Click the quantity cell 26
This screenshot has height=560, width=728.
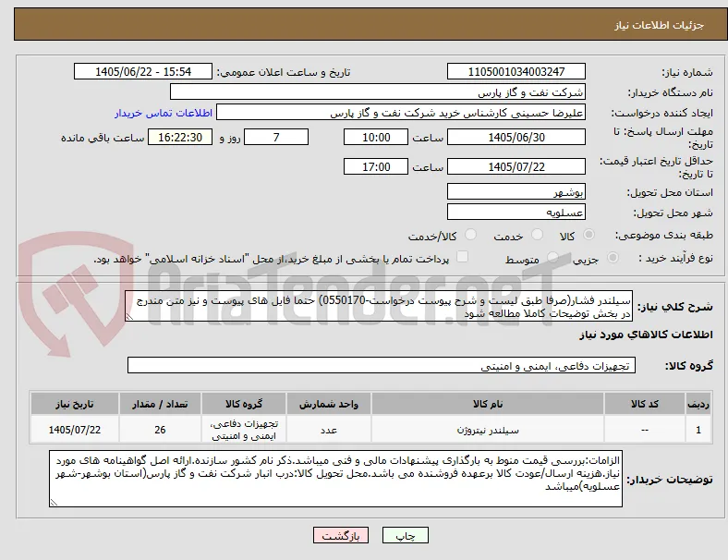point(160,430)
